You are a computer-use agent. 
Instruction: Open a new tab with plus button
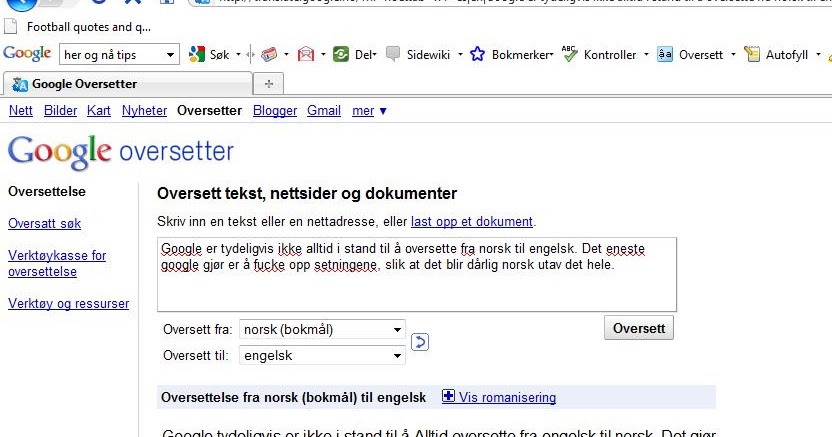[269, 84]
